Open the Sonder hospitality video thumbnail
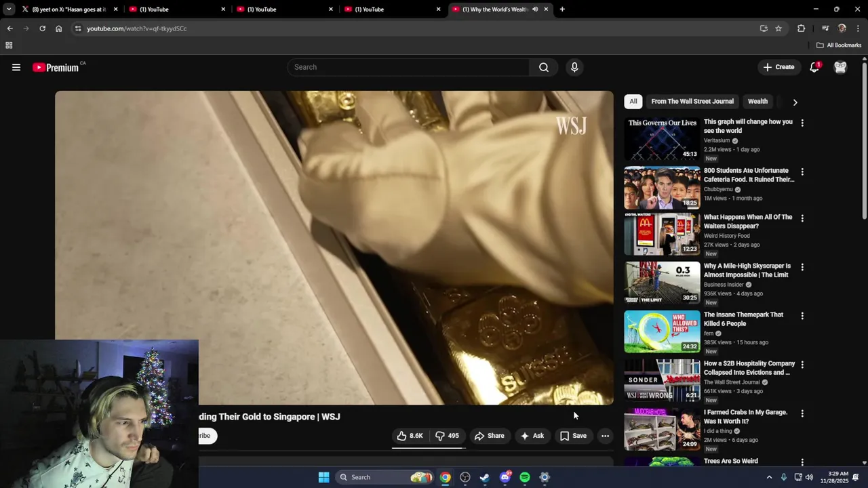This screenshot has width=868, height=488. point(662,380)
